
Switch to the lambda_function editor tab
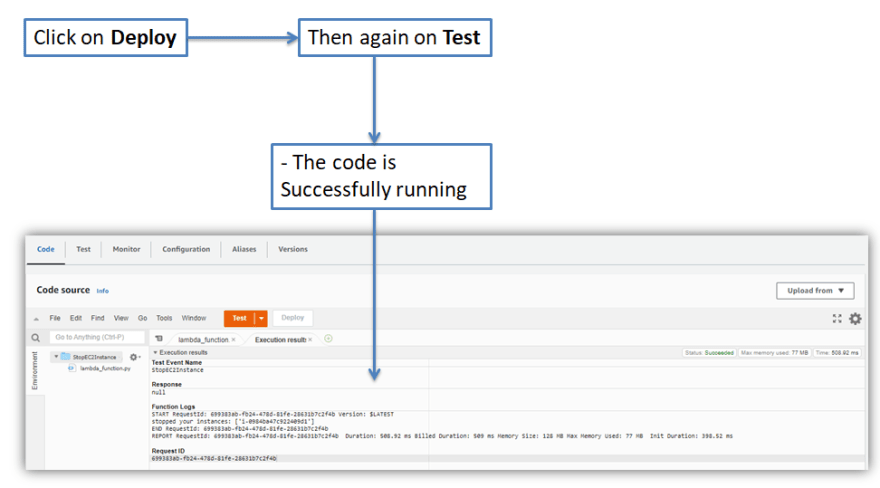[x=203, y=339]
